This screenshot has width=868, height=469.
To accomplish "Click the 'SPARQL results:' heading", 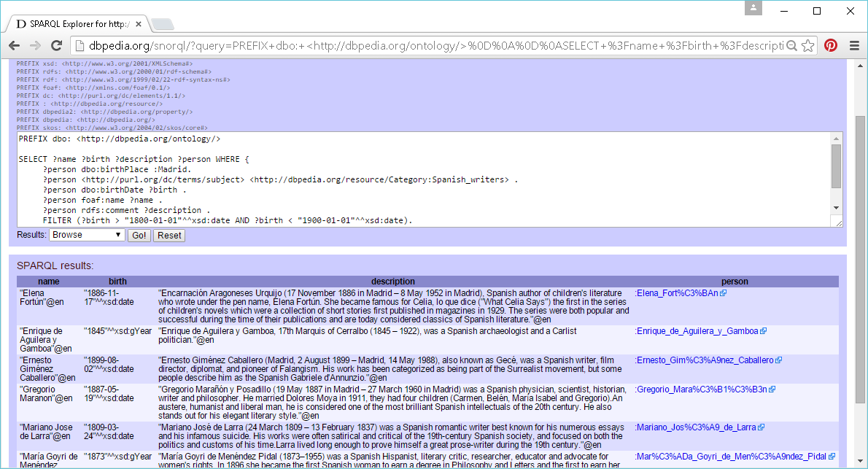I will coord(55,265).
